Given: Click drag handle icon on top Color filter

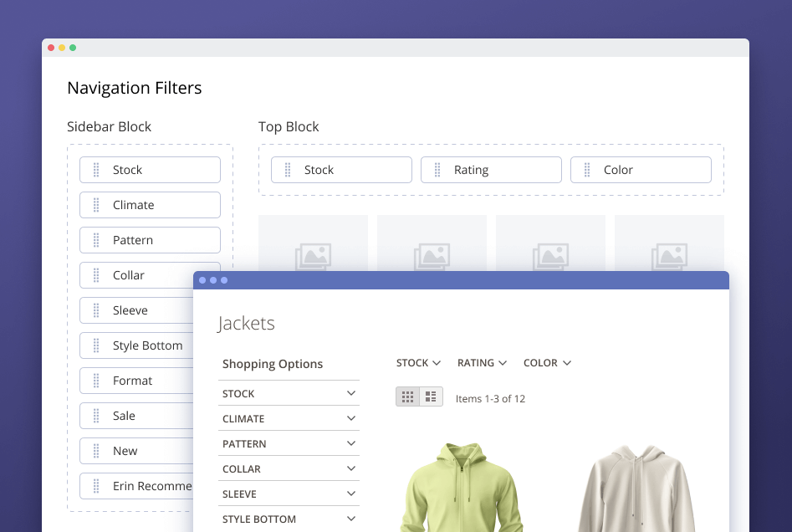Looking at the screenshot, I should pyautogui.click(x=587, y=170).
